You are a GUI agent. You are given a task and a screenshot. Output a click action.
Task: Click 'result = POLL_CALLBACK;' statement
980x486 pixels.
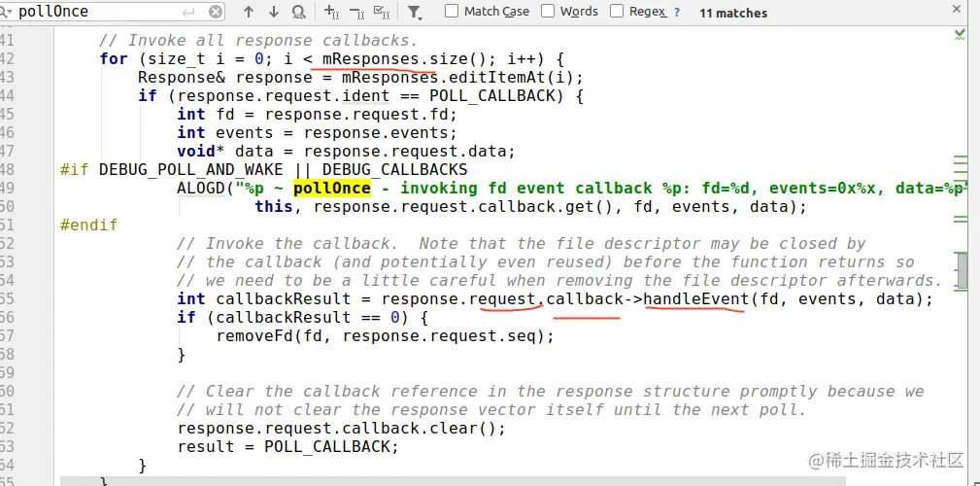pos(288,446)
